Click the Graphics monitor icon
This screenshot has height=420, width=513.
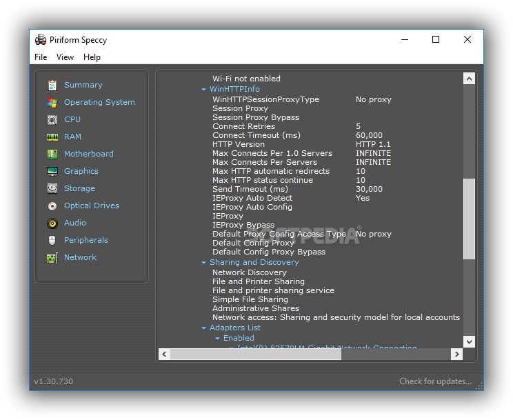tap(52, 171)
